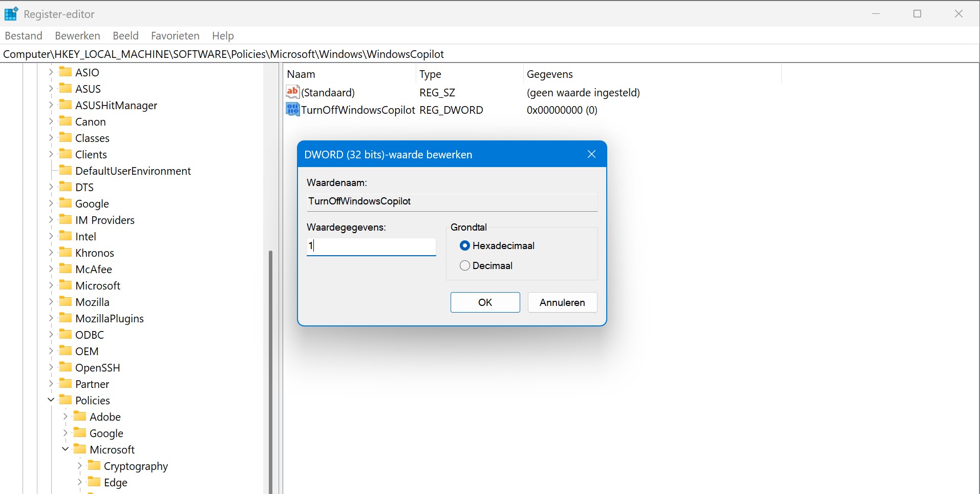Click the Classes folder icon
Image resolution: width=980 pixels, height=494 pixels.
66,137
